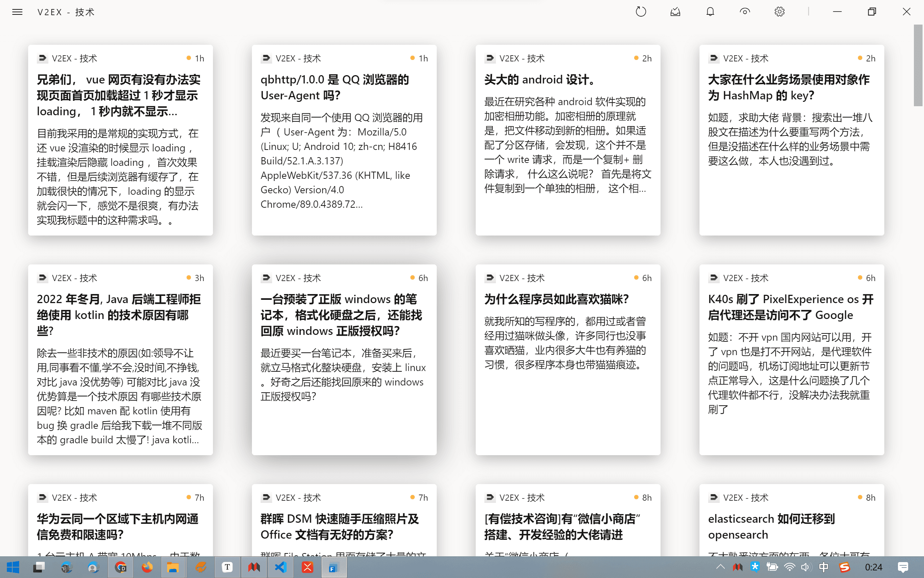Image resolution: width=924 pixels, height=578 pixels.
Task: Click the 3h timestamp on the kotlin card
Action: [x=199, y=278]
